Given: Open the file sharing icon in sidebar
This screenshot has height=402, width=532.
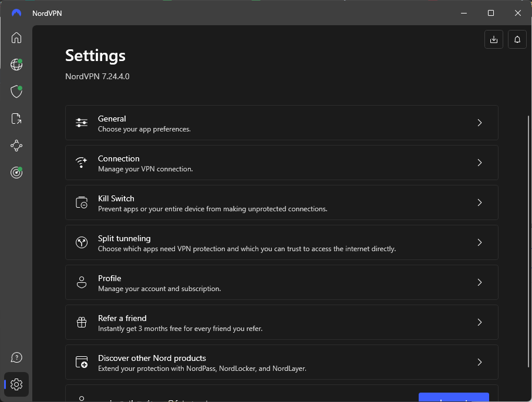Looking at the screenshot, I should (x=16, y=119).
